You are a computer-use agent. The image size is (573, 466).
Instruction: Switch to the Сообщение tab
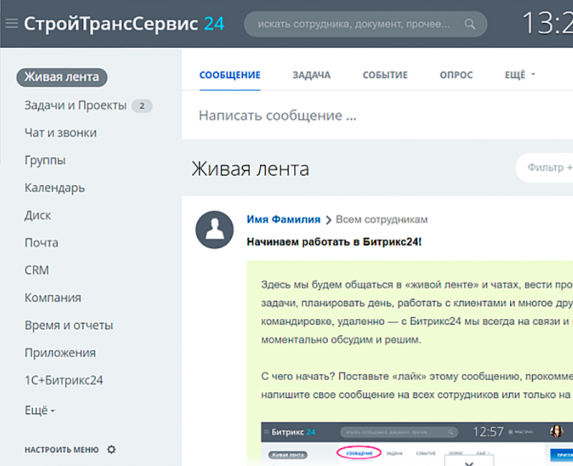tap(230, 75)
